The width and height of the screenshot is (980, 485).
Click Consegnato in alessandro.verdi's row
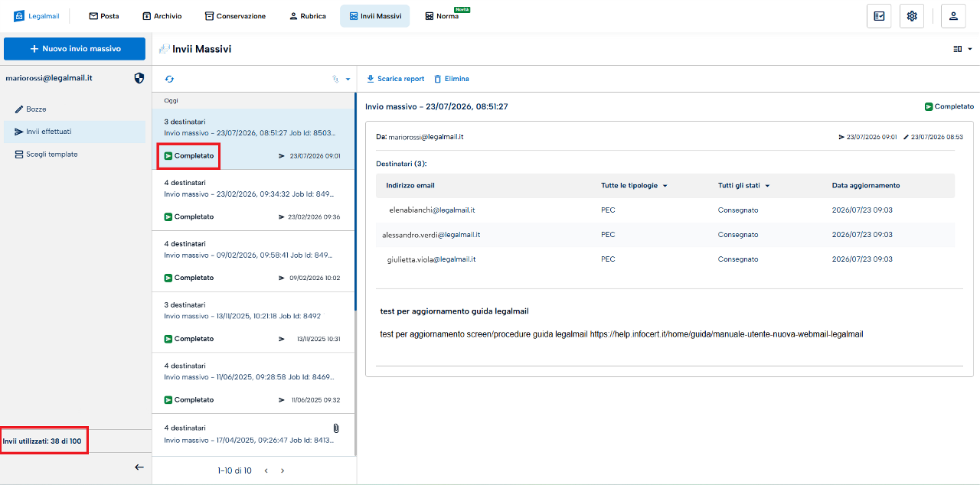coord(738,235)
